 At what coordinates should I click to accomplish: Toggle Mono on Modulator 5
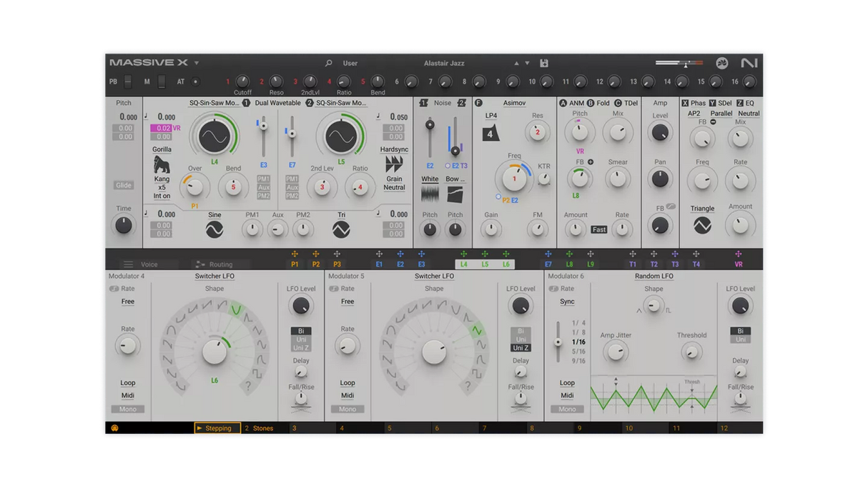(x=347, y=409)
